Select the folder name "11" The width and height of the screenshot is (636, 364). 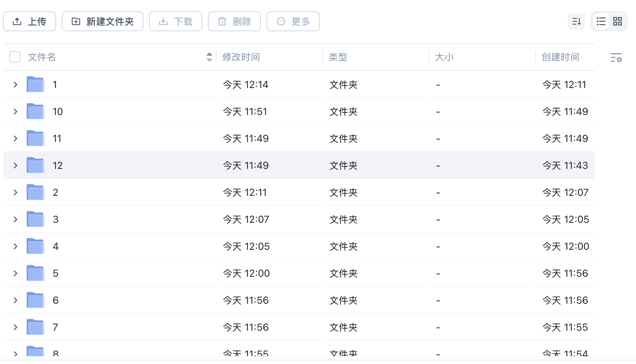click(57, 138)
